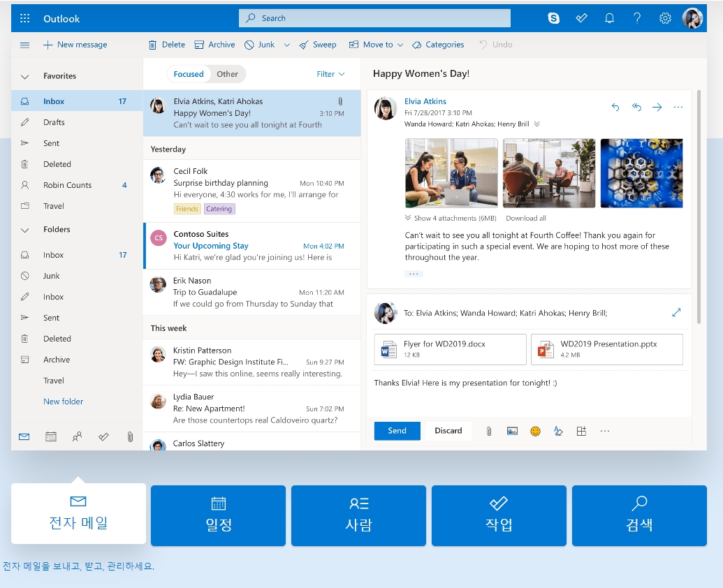Image resolution: width=723 pixels, height=588 pixels.
Task: Click the New folder link
Action: coord(63,402)
